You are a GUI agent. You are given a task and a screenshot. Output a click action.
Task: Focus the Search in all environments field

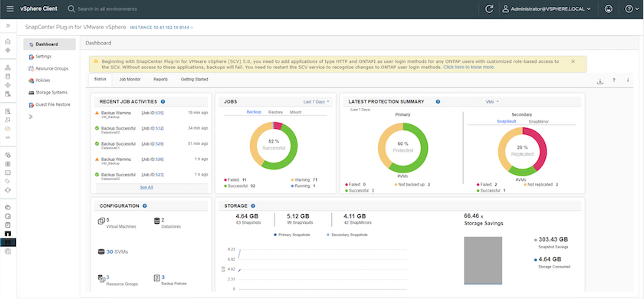(107, 8)
